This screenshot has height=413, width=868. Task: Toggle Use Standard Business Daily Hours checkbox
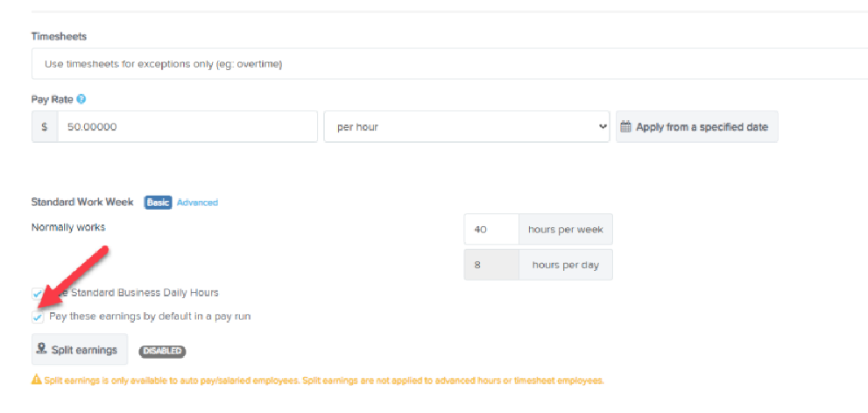(x=38, y=293)
